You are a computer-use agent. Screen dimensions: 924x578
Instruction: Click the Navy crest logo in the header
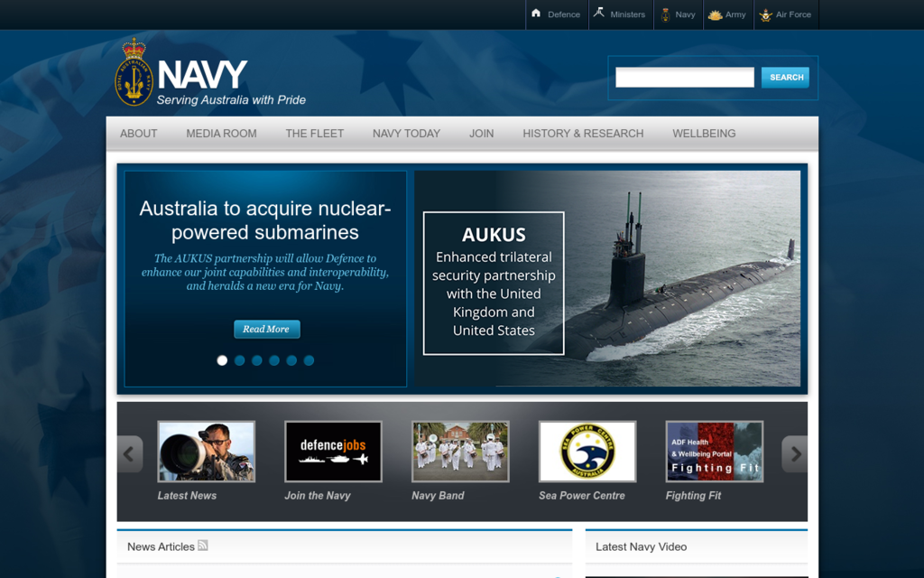click(x=132, y=70)
